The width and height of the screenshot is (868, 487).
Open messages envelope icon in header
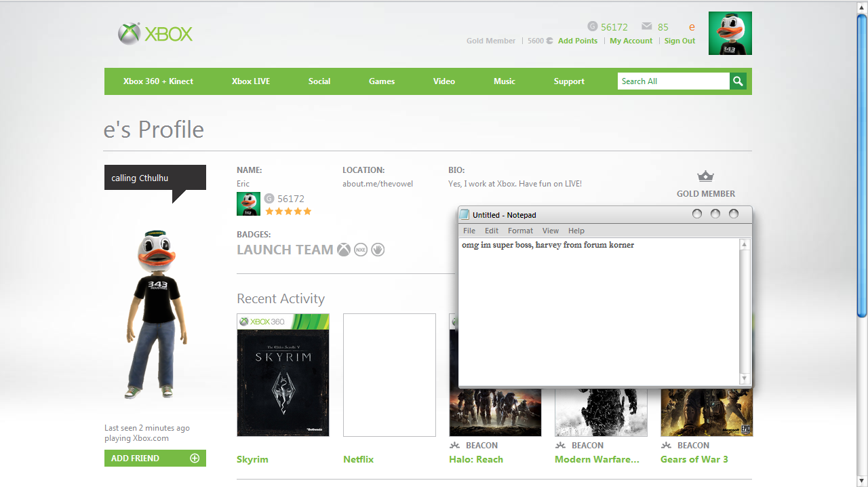pyautogui.click(x=647, y=26)
